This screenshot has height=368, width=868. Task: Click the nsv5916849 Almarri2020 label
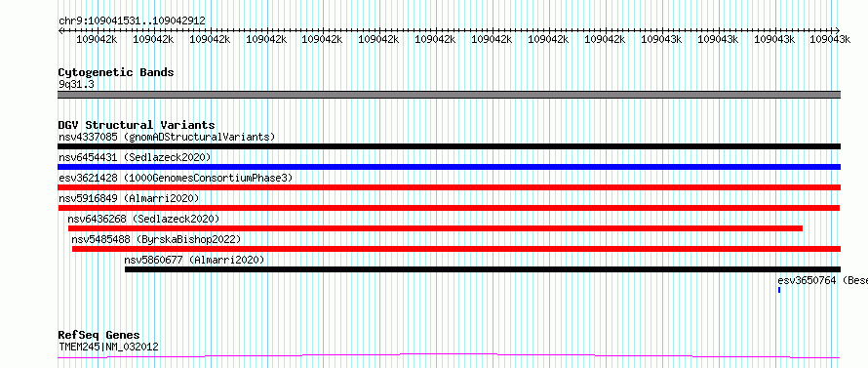tap(129, 198)
